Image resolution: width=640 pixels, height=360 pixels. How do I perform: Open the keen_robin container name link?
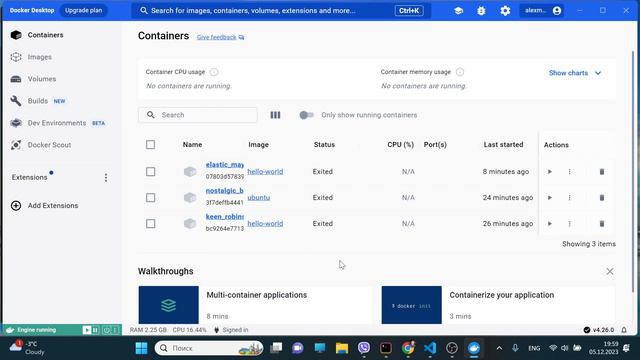click(224, 217)
